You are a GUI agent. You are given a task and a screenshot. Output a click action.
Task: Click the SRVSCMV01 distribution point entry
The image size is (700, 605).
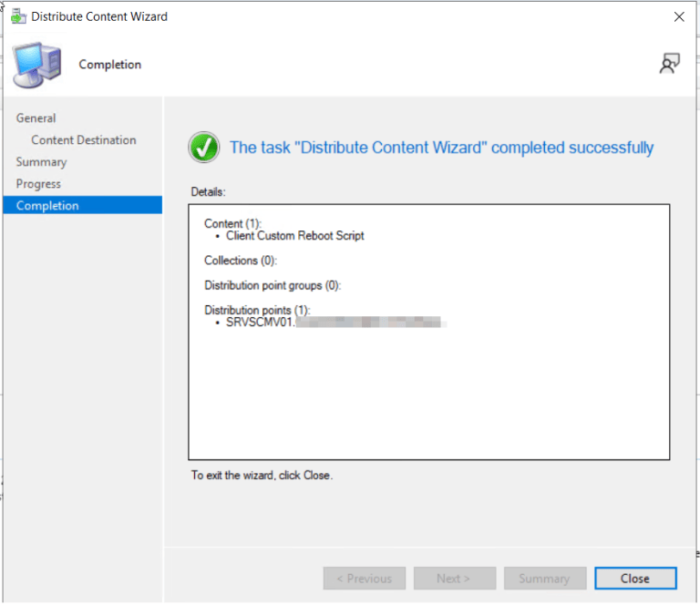coord(333,323)
